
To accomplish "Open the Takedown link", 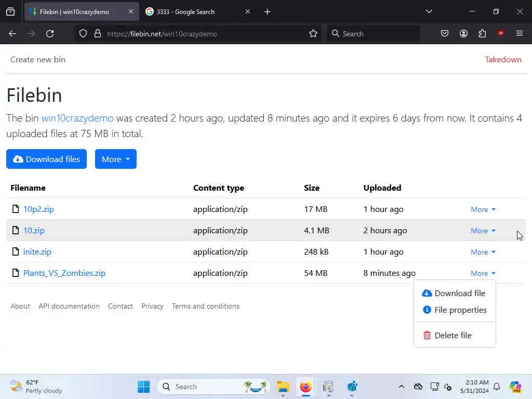I will (x=503, y=59).
